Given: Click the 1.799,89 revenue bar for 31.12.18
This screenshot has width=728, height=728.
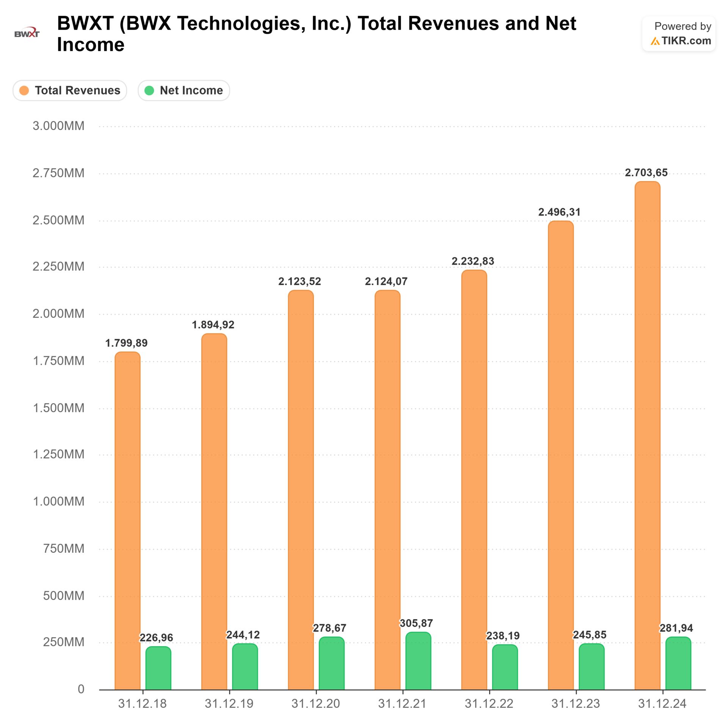Looking at the screenshot, I should 127,519.
